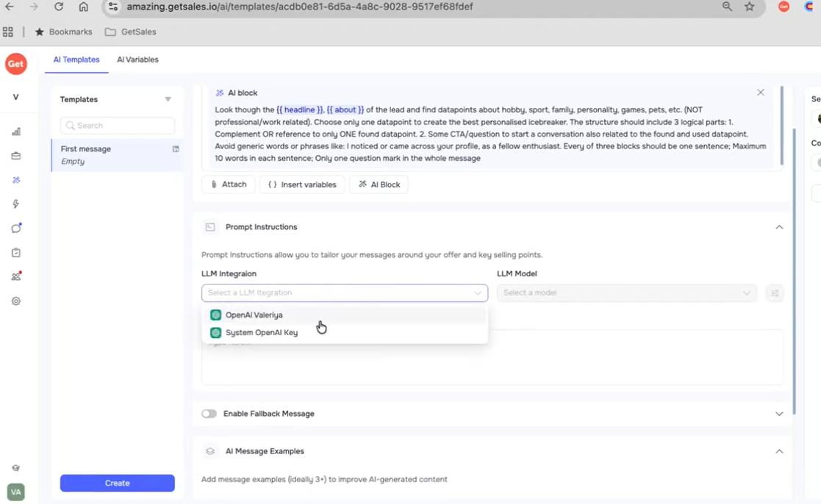Bookmark this page with the star
Image resolution: width=821 pixels, height=504 pixels.
point(750,7)
